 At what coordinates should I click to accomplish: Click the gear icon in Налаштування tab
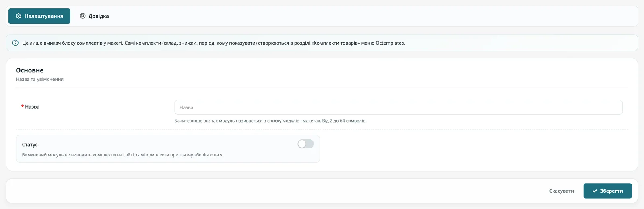[19, 16]
